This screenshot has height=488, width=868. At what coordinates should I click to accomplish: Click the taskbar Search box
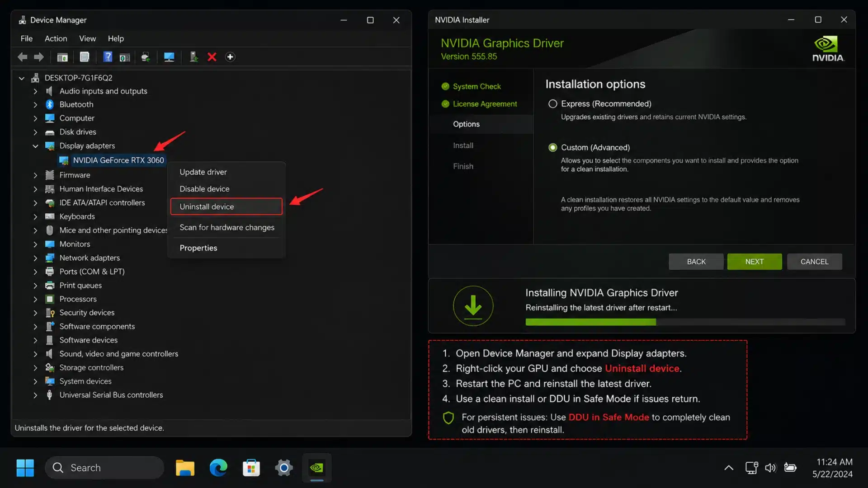(104, 468)
